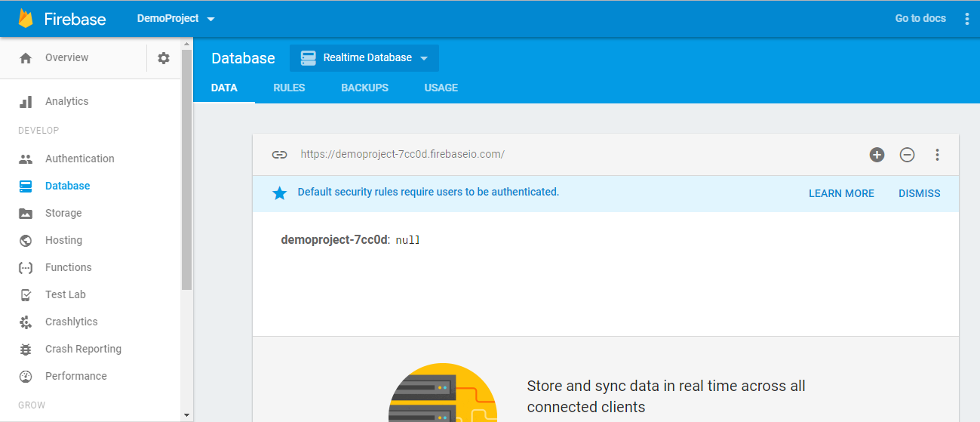Select the demoproject-7cc0d root node
This screenshot has height=422, width=980.
point(334,240)
